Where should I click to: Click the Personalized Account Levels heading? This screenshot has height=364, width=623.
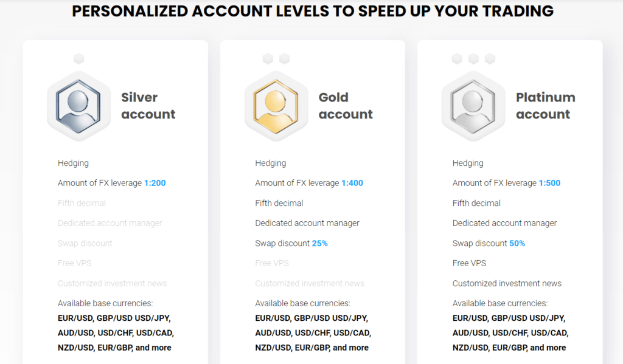(313, 11)
